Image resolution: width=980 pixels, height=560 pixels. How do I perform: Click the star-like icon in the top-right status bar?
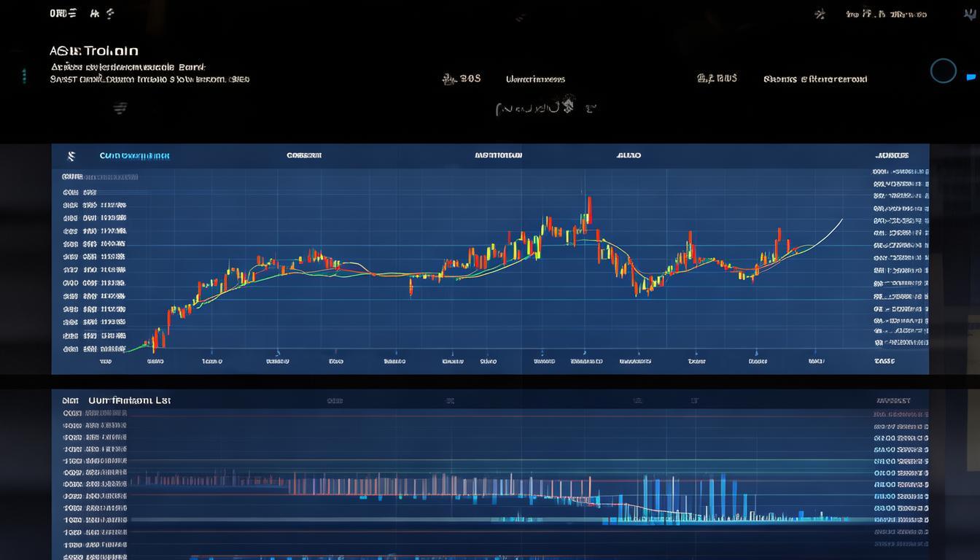click(x=820, y=14)
